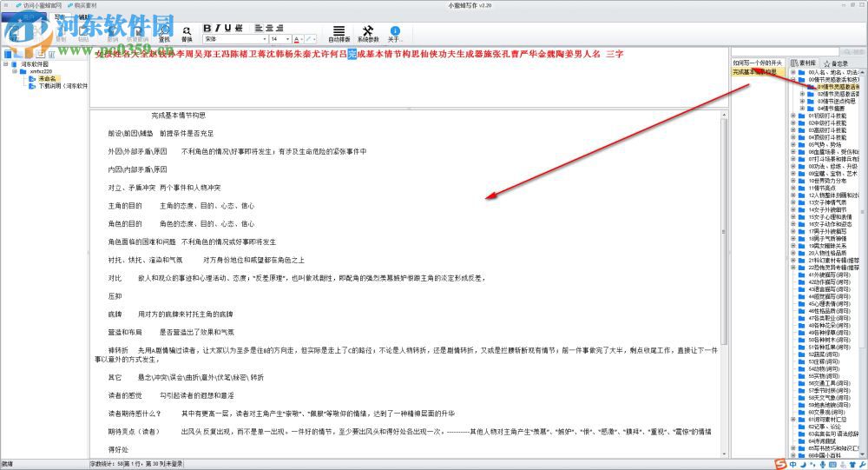Select 02中级打斗技能 folder
Image resolution: width=868 pixels, height=470 pixels.
827,123
